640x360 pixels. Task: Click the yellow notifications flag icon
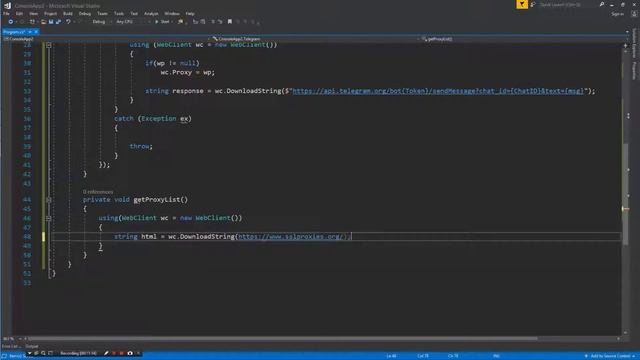(522, 4)
